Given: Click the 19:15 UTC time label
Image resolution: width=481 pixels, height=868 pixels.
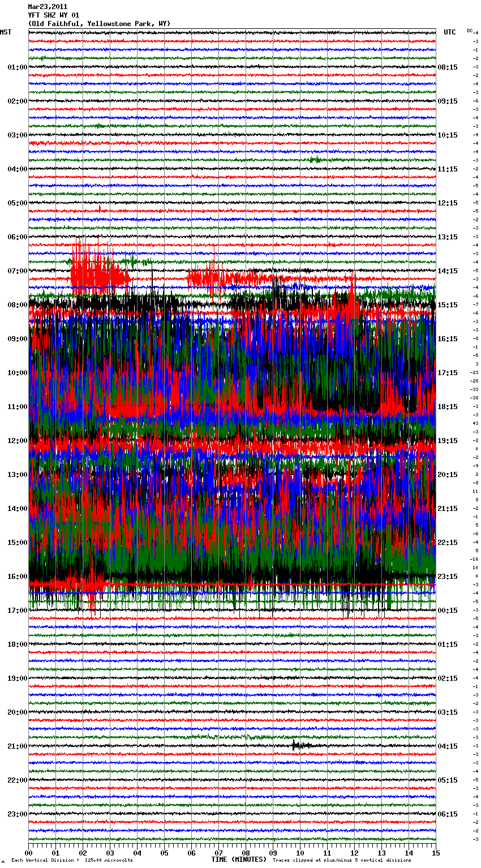Looking at the screenshot, I should (448, 441).
